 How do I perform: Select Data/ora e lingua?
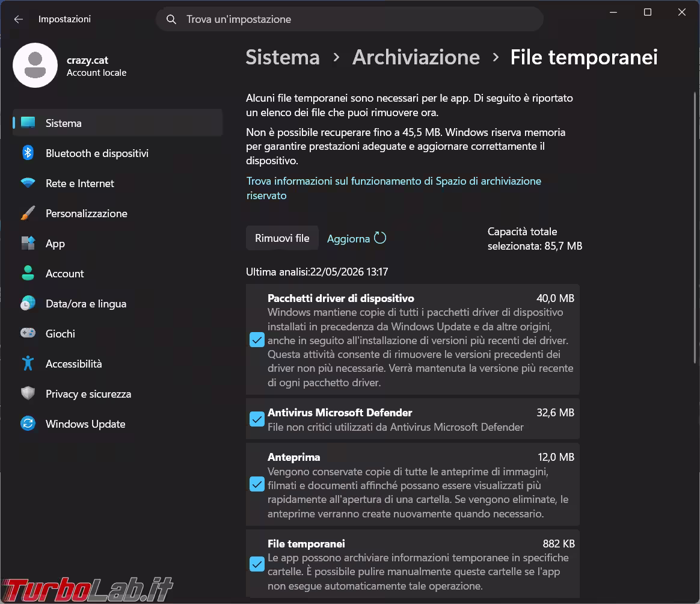[x=117, y=304]
